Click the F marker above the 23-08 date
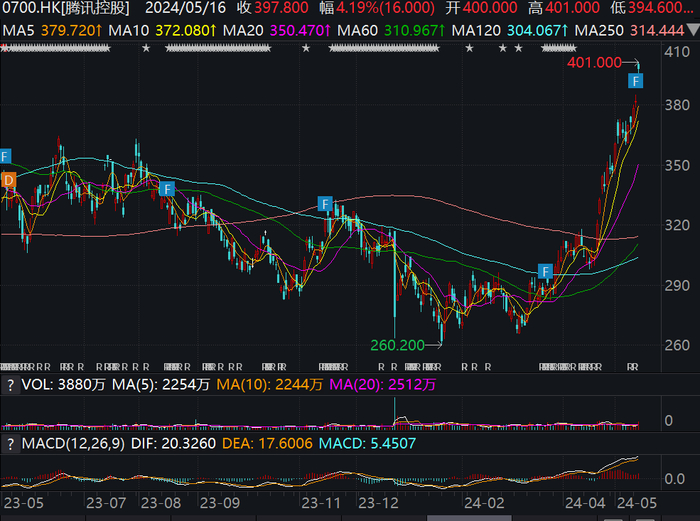 (x=167, y=189)
